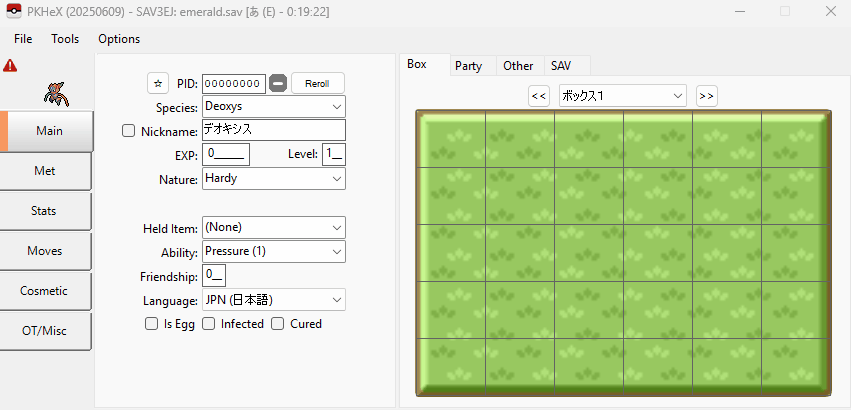This screenshot has height=410, width=851.
Task: Click the maximize window button
Action: [785, 11]
